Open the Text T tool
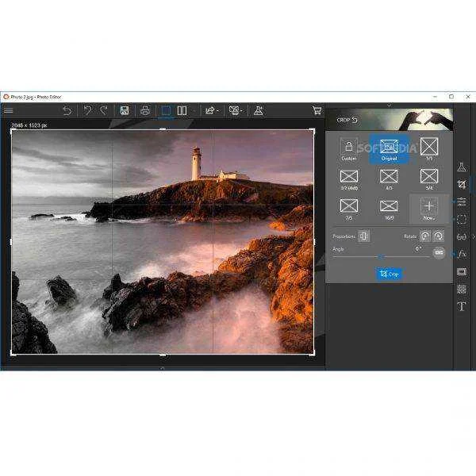Viewport: 476px width, 476px height. click(x=462, y=306)
